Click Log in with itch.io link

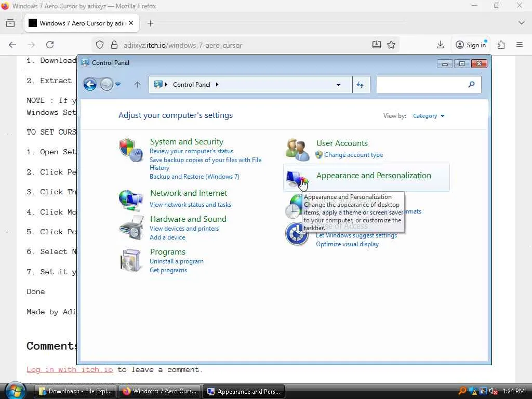point(70,369)
